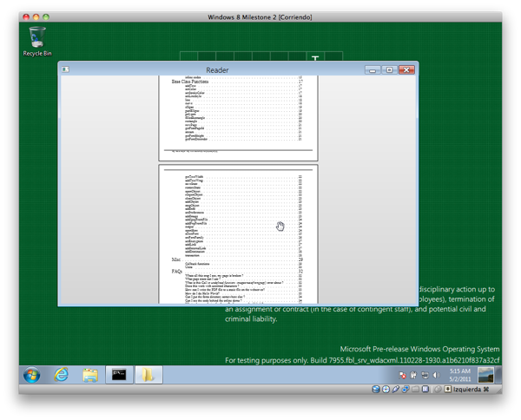Open the volume speaker tray icon
This screenshot has height=420, width=521.
(436, 375)
